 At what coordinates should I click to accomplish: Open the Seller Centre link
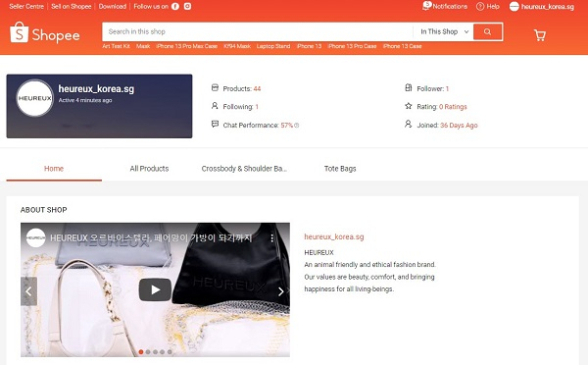click(x=26, y=7)
